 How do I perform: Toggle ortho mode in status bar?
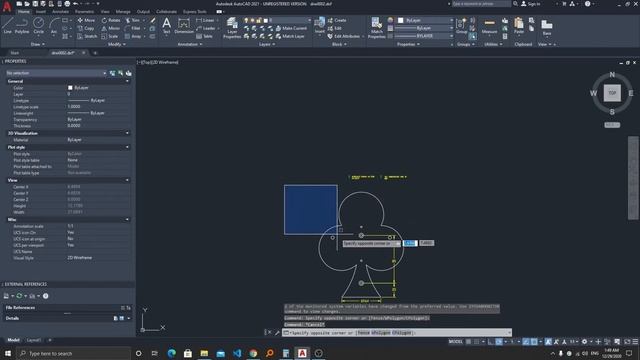[x=491, y=342]
